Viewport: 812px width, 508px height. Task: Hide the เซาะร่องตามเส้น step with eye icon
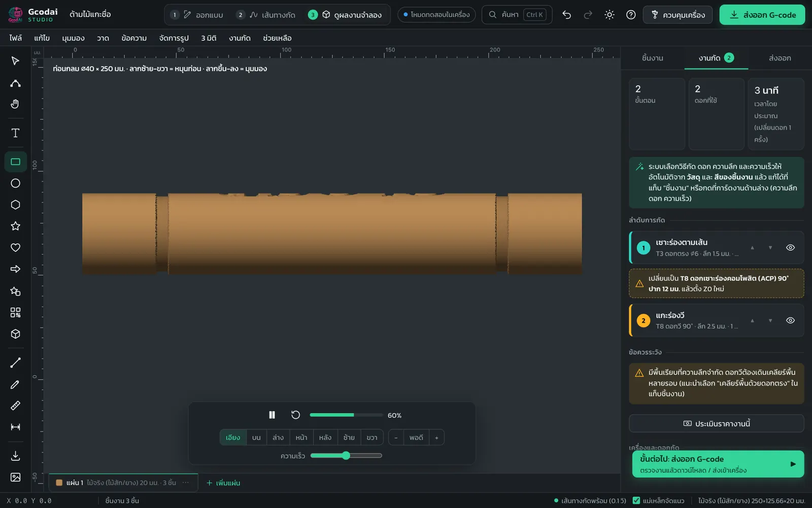[790, 247]
